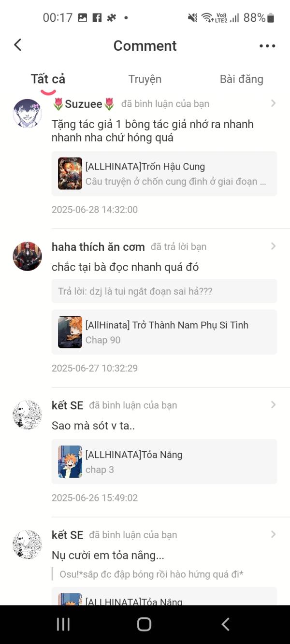290x644 pixels.
Task: Expand Suzuee's comment with its chevron
Action: (273, 103)
